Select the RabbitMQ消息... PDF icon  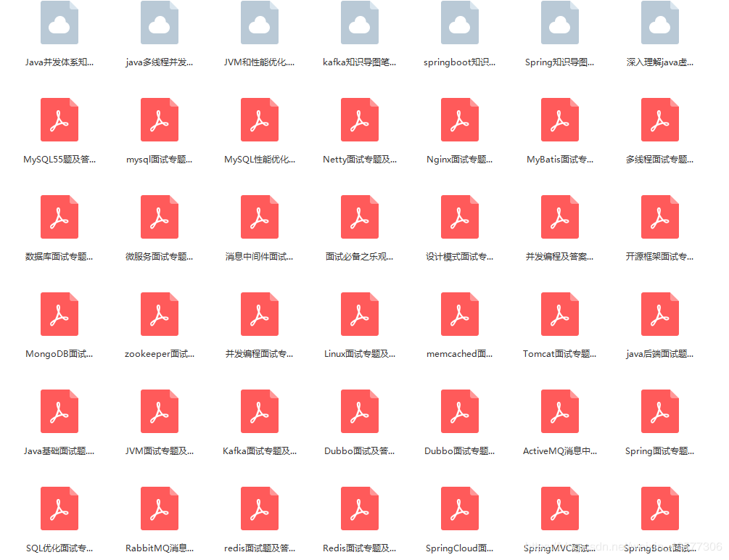160,508
